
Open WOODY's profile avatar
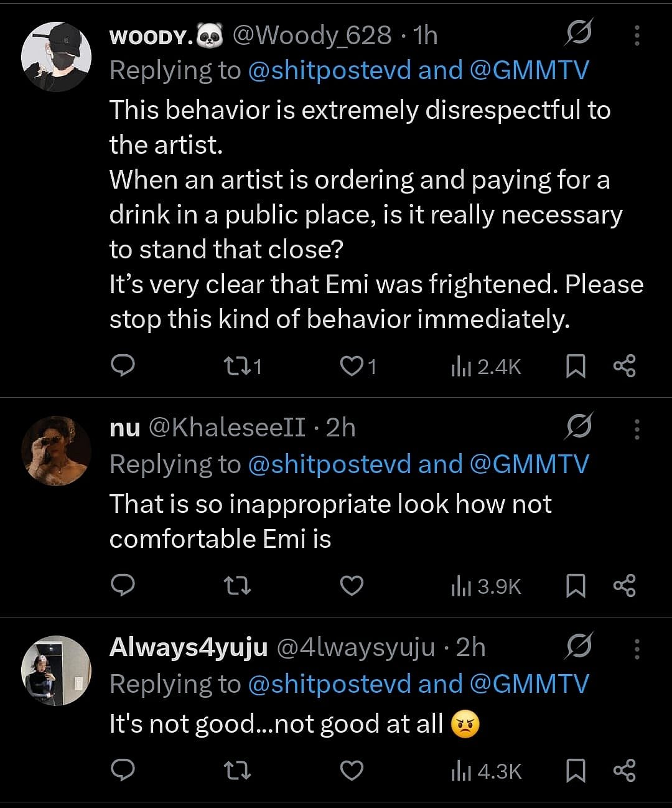tap(56, 57)
